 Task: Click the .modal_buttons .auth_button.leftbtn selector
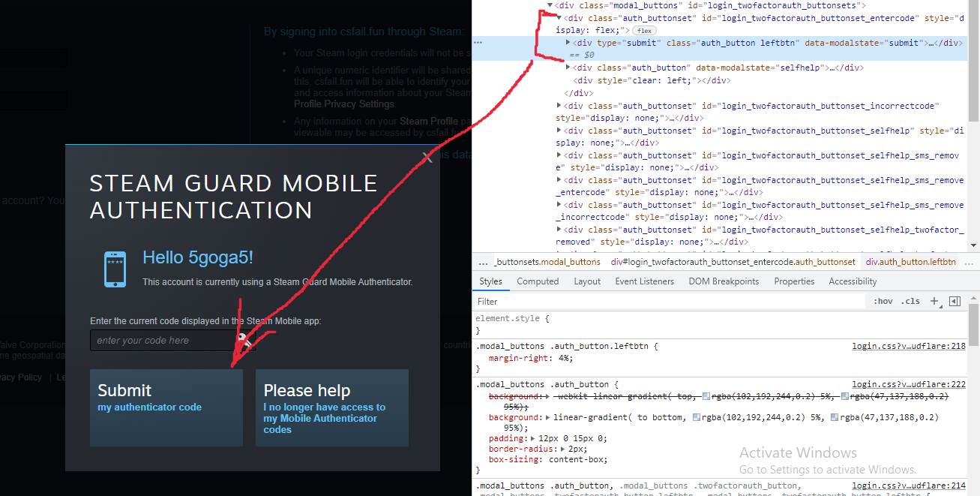coord(564,347)
